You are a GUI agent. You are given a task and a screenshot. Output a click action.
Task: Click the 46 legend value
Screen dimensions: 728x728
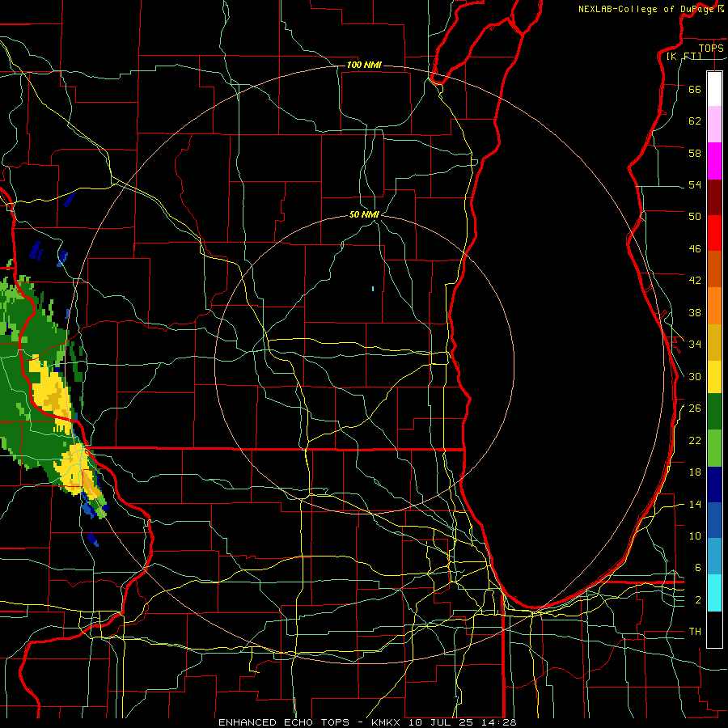point(695,249)
